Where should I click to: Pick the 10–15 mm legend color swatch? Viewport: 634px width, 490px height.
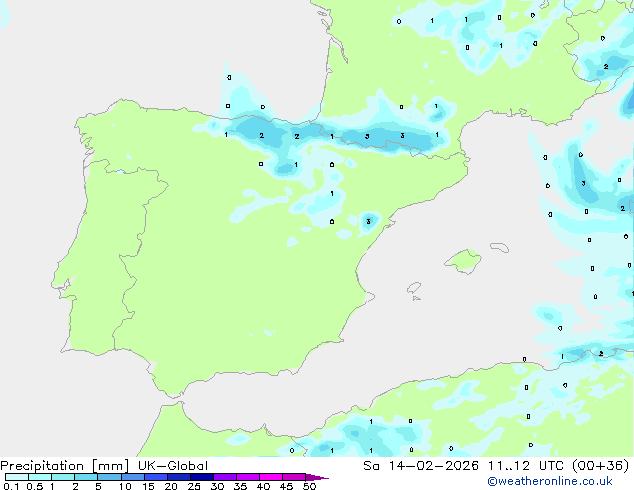pyautogui.click(x=132, y=477)
